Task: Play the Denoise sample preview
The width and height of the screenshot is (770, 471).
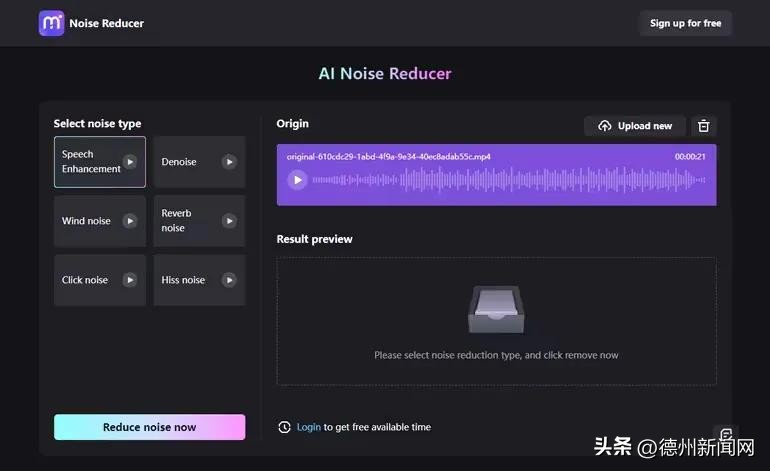Action: point(229,162)
